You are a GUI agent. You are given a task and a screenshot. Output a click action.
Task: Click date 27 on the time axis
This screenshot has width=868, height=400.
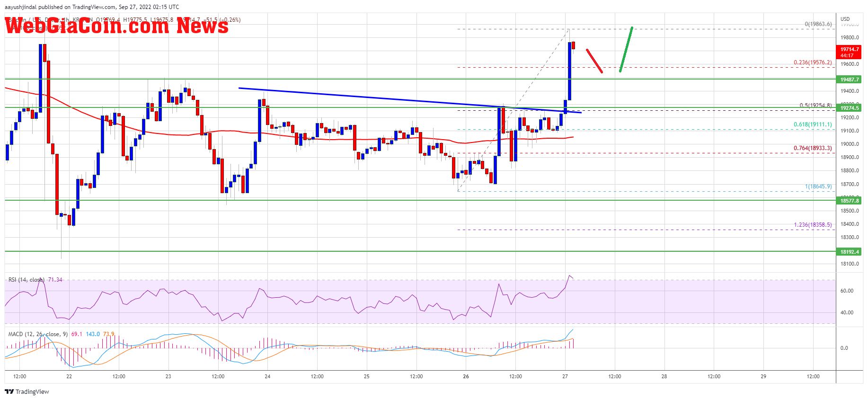coord(565,377)
